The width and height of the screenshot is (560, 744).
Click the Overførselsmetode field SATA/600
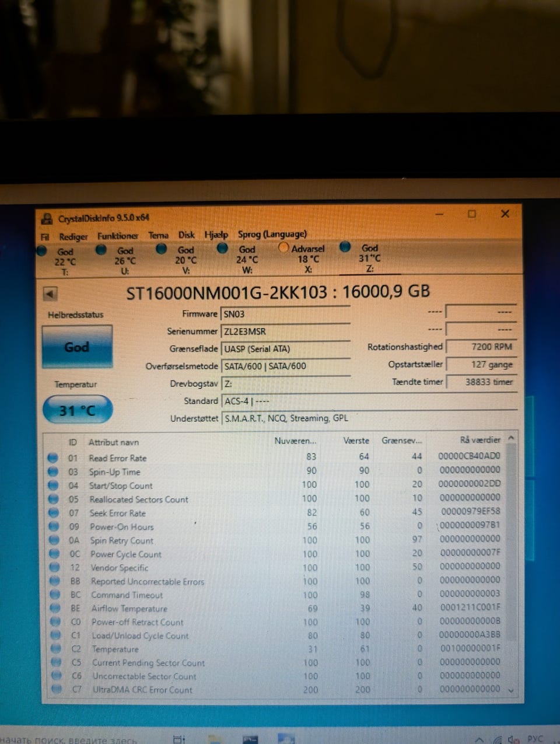285,366
